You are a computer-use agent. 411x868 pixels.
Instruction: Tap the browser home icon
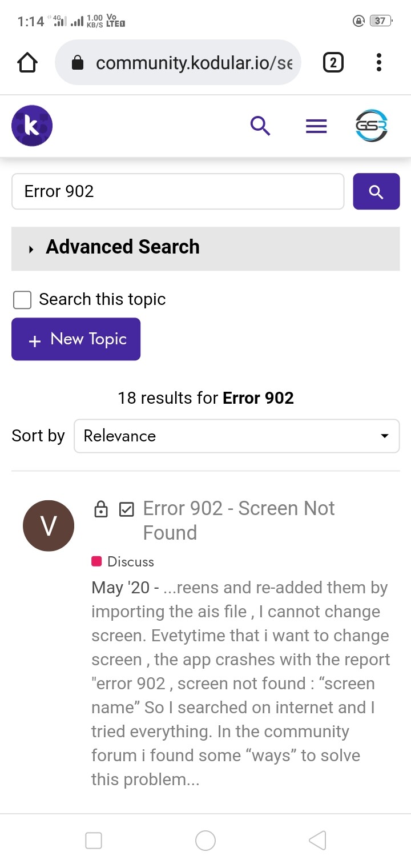point(27,63)
